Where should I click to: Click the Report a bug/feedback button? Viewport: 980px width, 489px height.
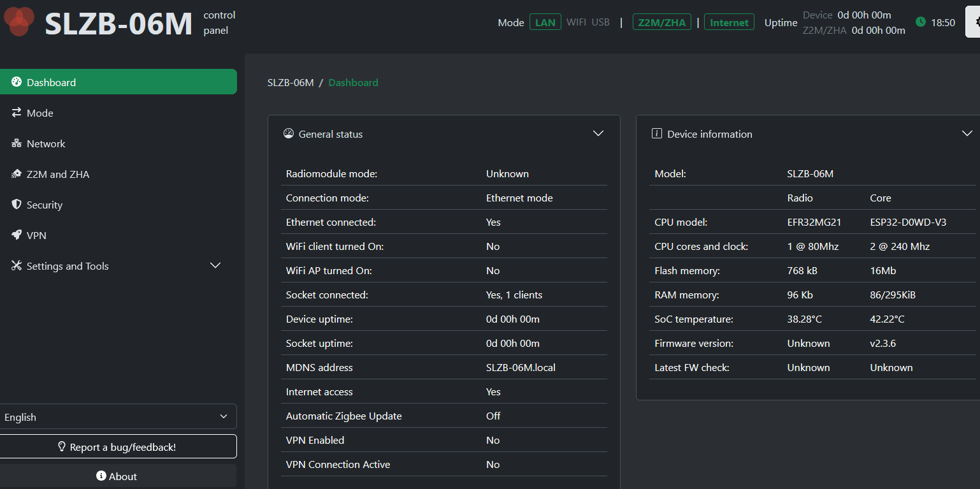(117, 447)
